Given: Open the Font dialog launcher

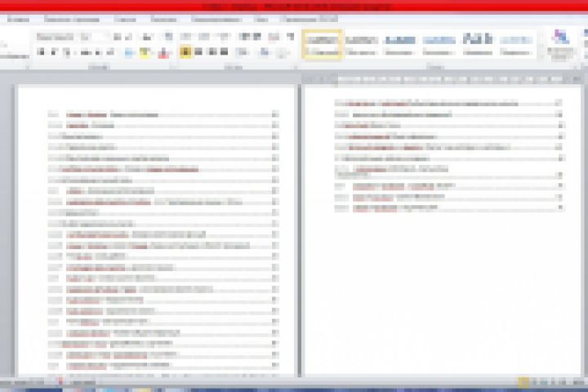Looking at the screenshot, I should point(172,68).
